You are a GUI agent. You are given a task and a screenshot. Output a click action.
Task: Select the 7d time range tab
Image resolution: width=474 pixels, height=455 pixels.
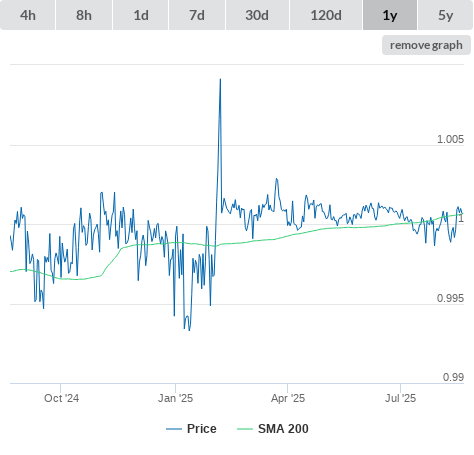coord(197,15)
